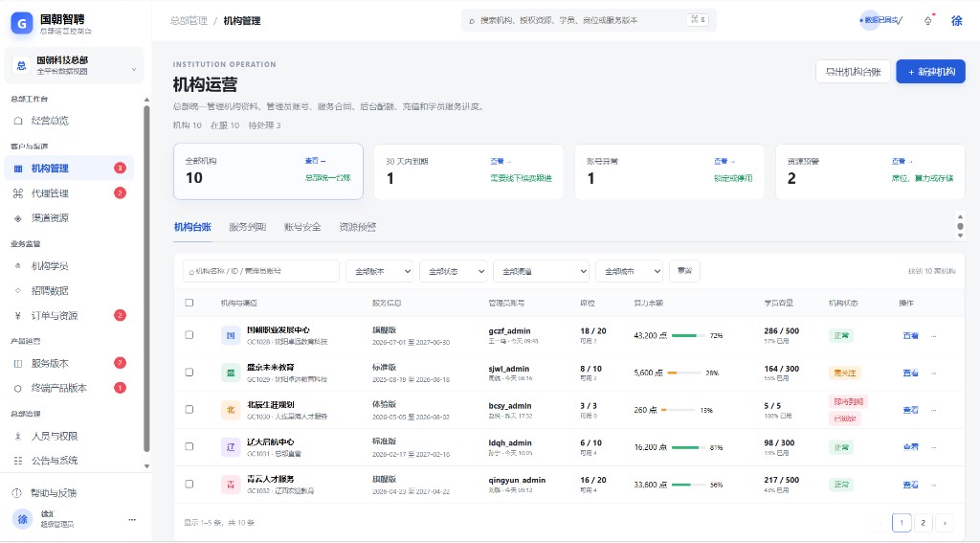Click the 渠道资源 sidebar icon
Viewport: 980px width, 543px height.
[x=18, y=218]
